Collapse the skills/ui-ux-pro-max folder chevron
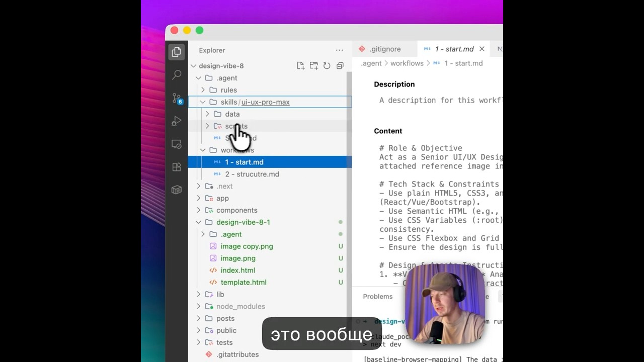 pyautogui.click(x=203, y=102)
